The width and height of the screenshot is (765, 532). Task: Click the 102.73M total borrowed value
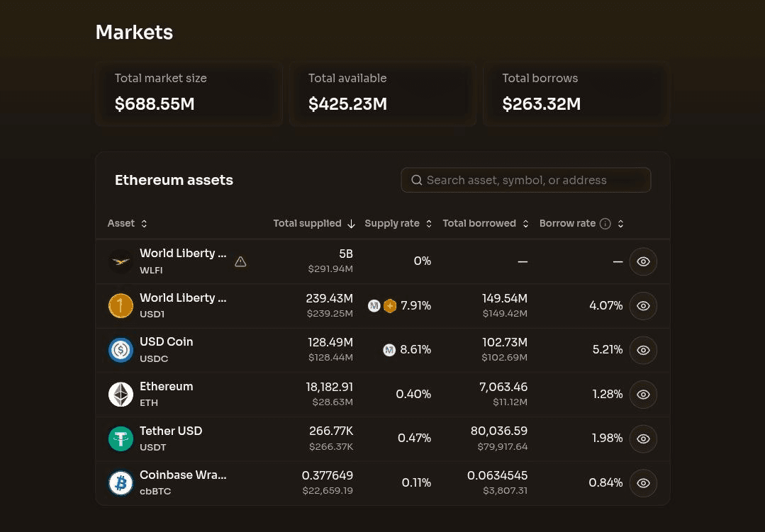(x=505, y=343)
